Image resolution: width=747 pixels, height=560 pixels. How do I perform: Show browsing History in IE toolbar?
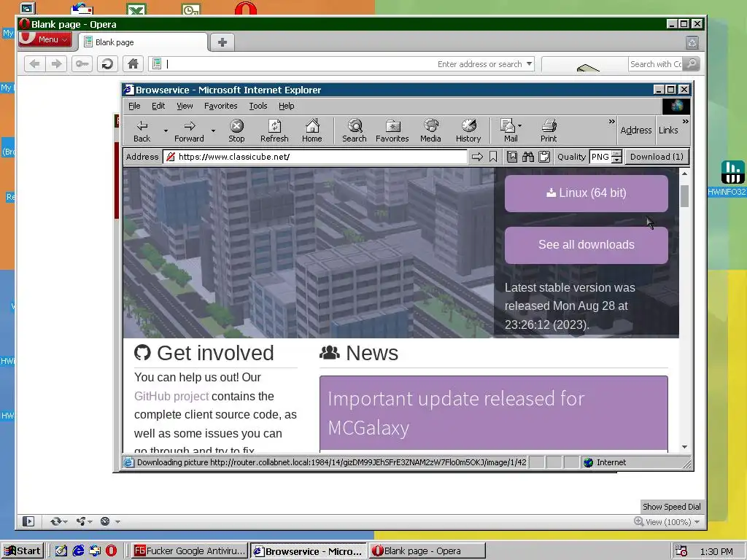pos(468,131)
